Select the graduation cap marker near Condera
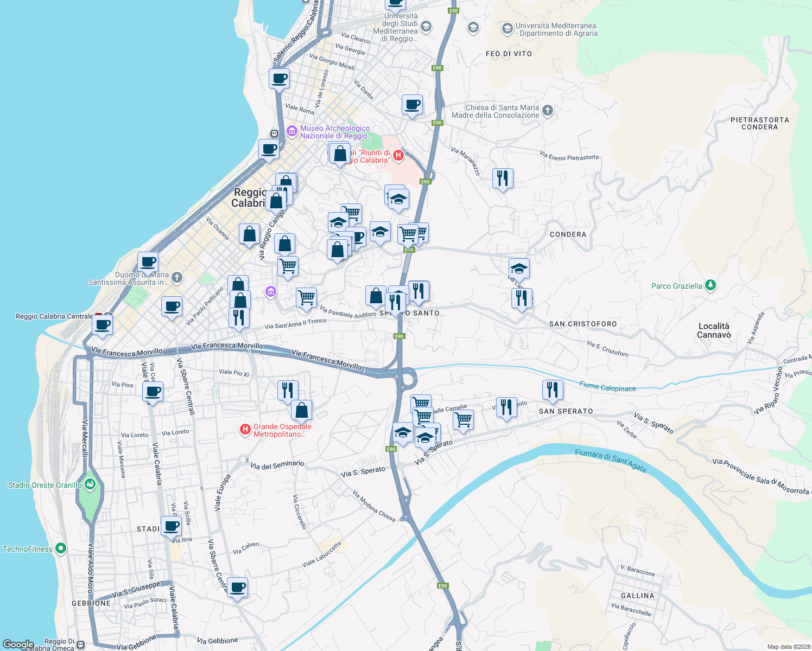 (519, 267)
